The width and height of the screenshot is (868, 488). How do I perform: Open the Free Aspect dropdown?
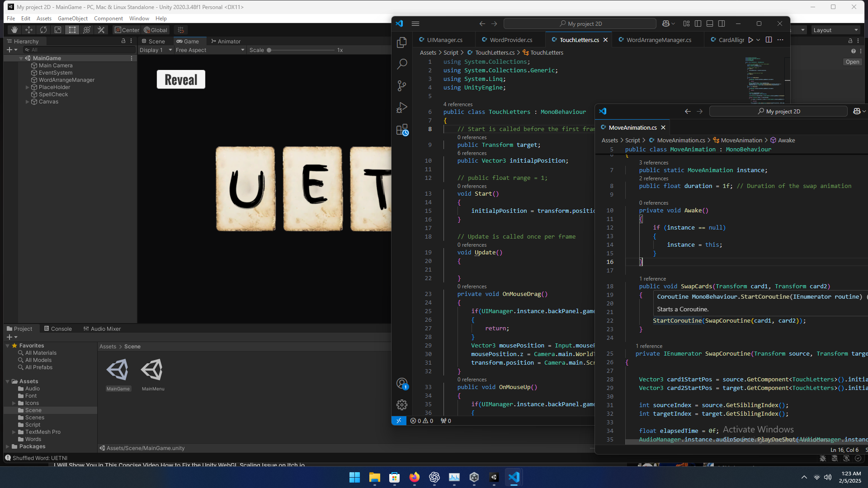(210, 50)
